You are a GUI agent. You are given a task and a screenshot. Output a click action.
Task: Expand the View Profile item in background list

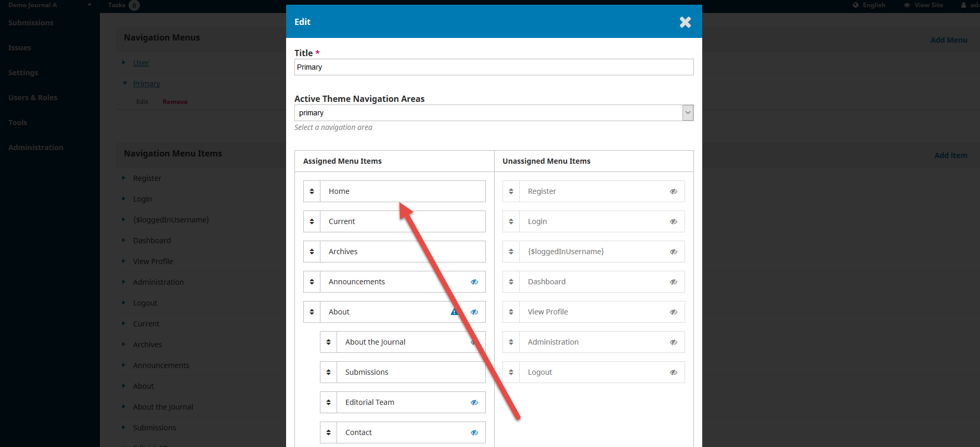click(x=124, y=261)
